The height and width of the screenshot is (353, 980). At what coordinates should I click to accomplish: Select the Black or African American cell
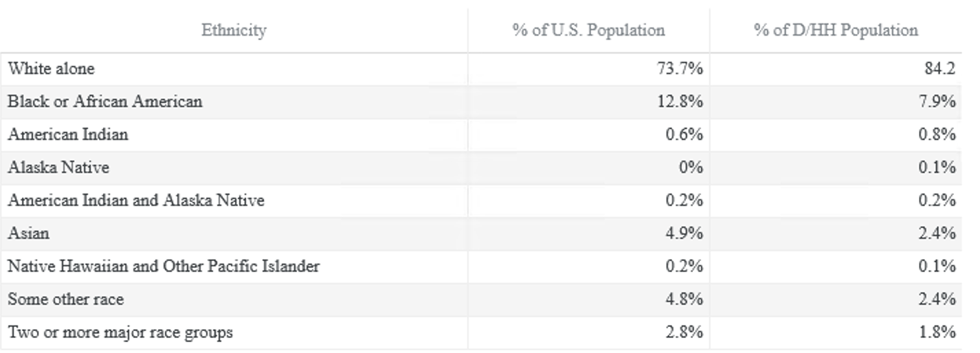pyautogui.click(x=104, y=102)
